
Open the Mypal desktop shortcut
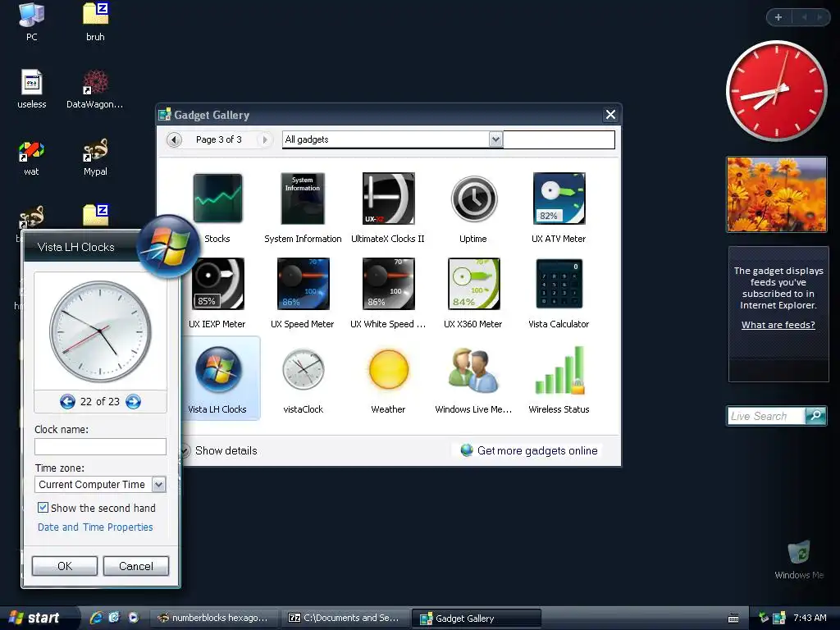[95, 158]
